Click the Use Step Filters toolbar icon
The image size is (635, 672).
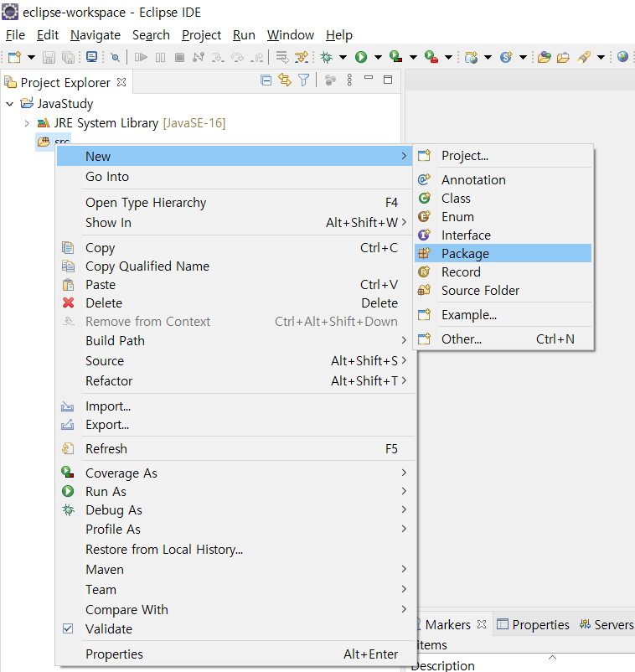point(302,57)
